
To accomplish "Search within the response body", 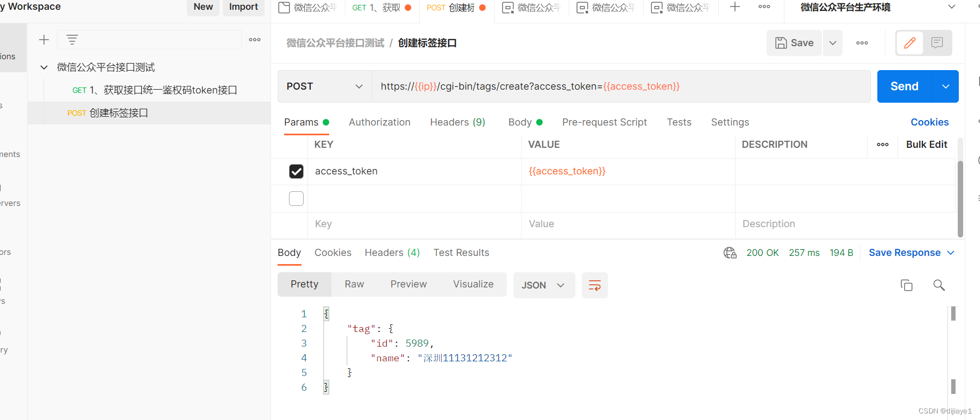I will pos(939,285).
